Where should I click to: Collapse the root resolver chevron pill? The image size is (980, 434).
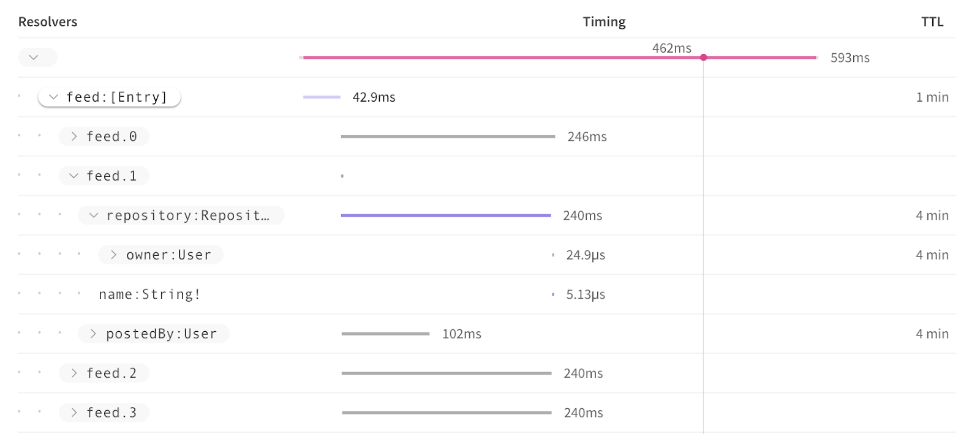[37, 58]
